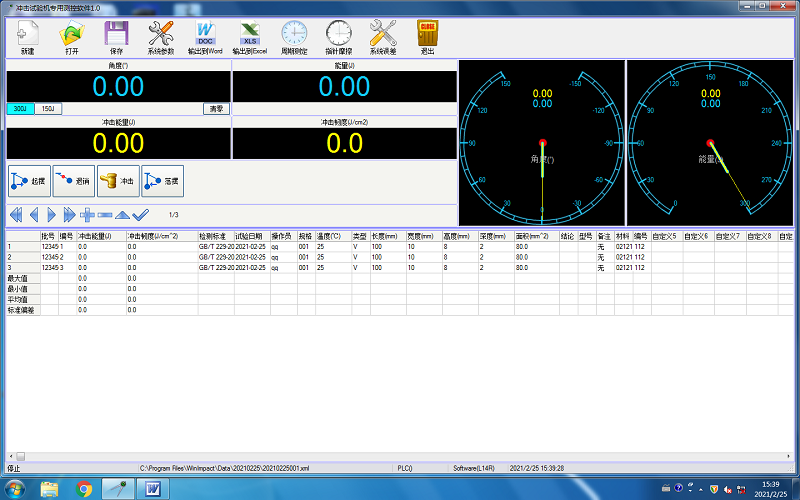Viewport: 800px width, 500px height.
Task: Switch to Word in the taskbar
Action: [153, 489]
